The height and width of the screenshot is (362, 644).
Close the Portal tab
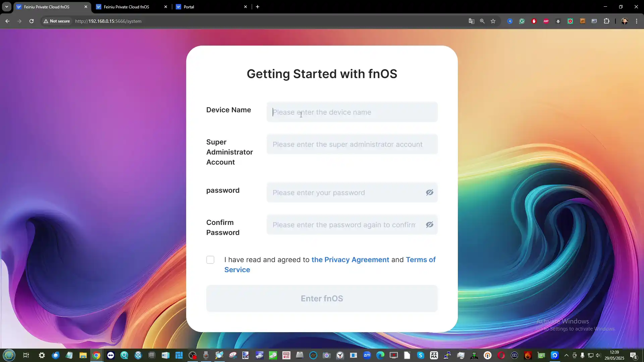pyautogui.click(x=245, y=7)
